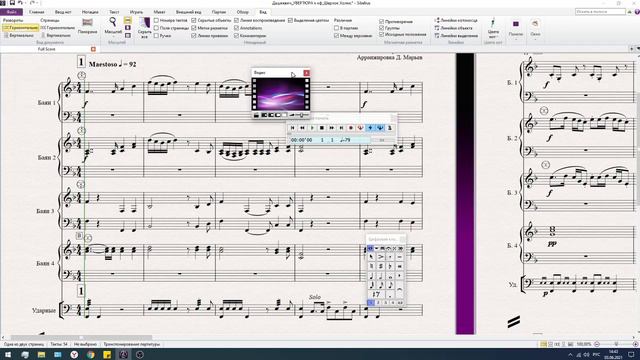Click the fast rewind transport button
Image resolution: width=640 pixels, height=360 pixels.
[x=302, y=128]
